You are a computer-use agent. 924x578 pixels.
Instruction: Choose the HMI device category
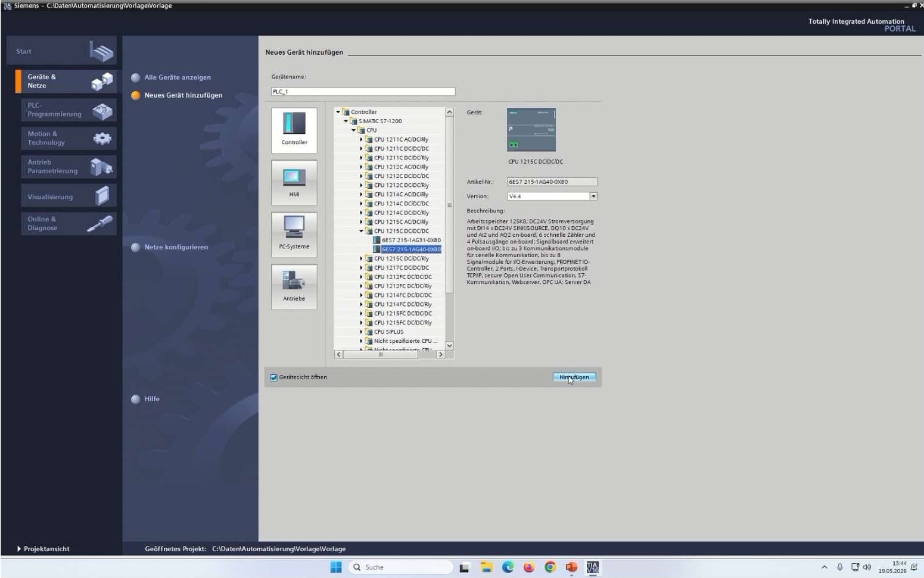pyautogui.click(x=294, y=183)
